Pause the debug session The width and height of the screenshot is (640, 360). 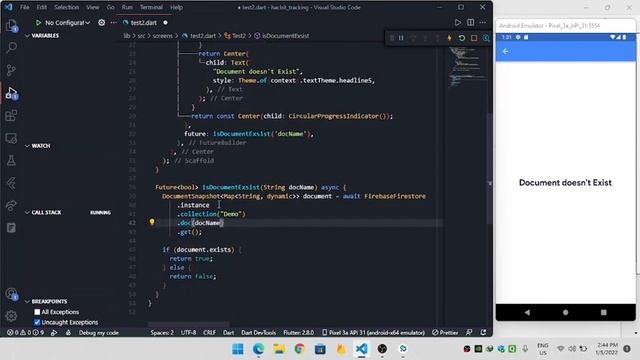tap(401, 38)
